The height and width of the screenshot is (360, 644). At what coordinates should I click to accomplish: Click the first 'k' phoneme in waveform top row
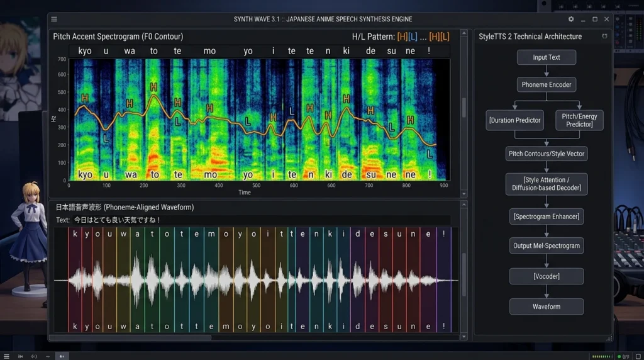coord(75,233)
